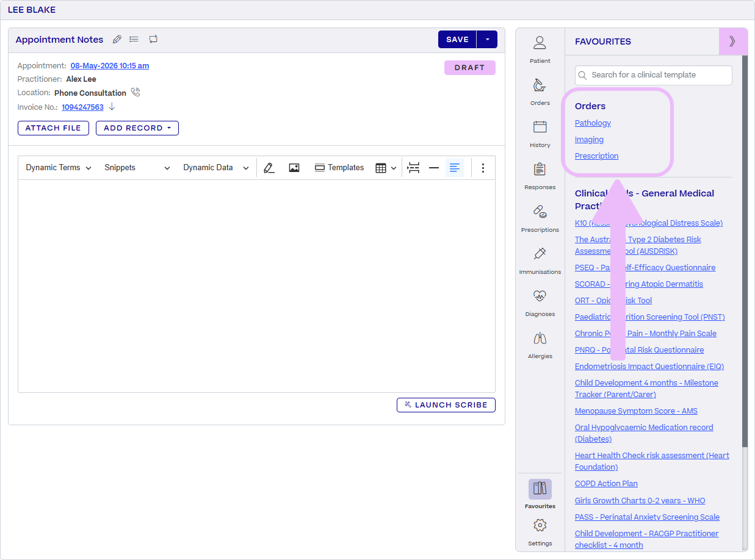This screenshot has height=560, width=755.
Task: Insert a horizontal line from the toolbar
Action: click(434, 168)
